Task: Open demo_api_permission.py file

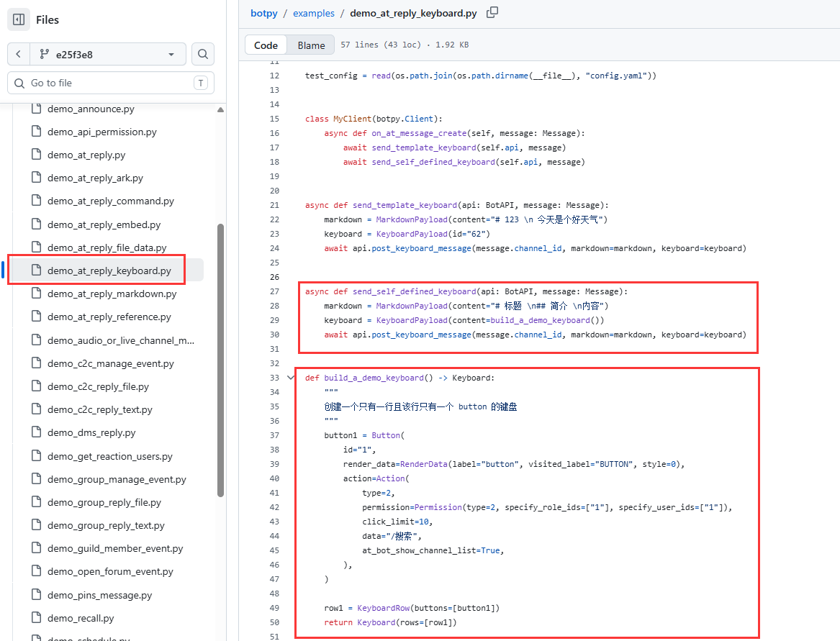Action: 101,132
